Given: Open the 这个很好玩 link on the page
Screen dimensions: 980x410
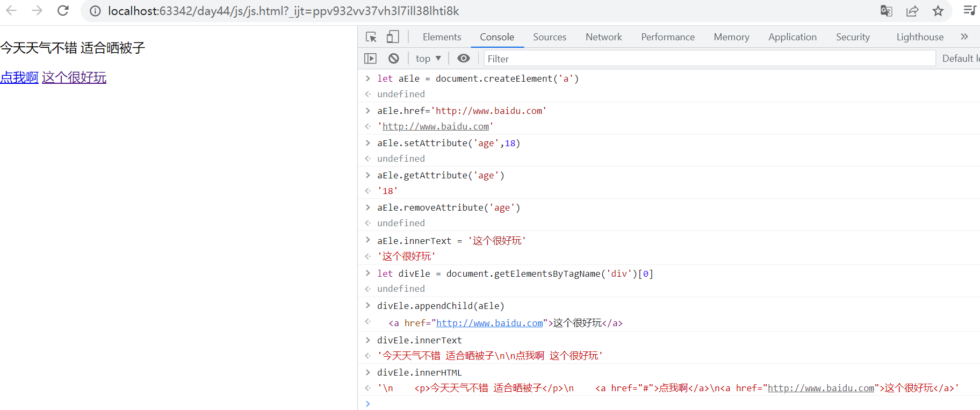Looking at the screenshot, I should pos(74,77).
